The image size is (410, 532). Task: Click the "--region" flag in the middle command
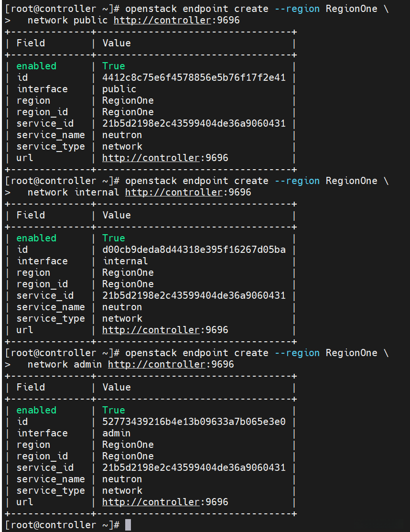[x=297, y=181]
